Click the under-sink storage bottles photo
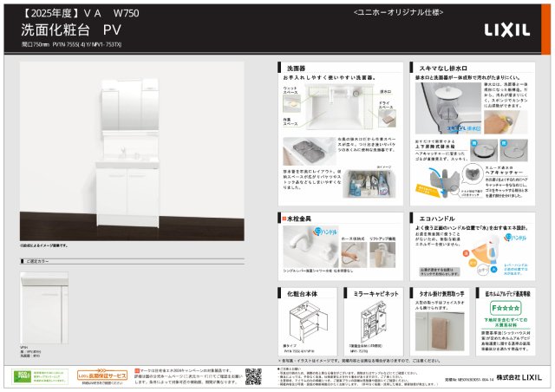 pyautogui.click(x=369, y=184)
